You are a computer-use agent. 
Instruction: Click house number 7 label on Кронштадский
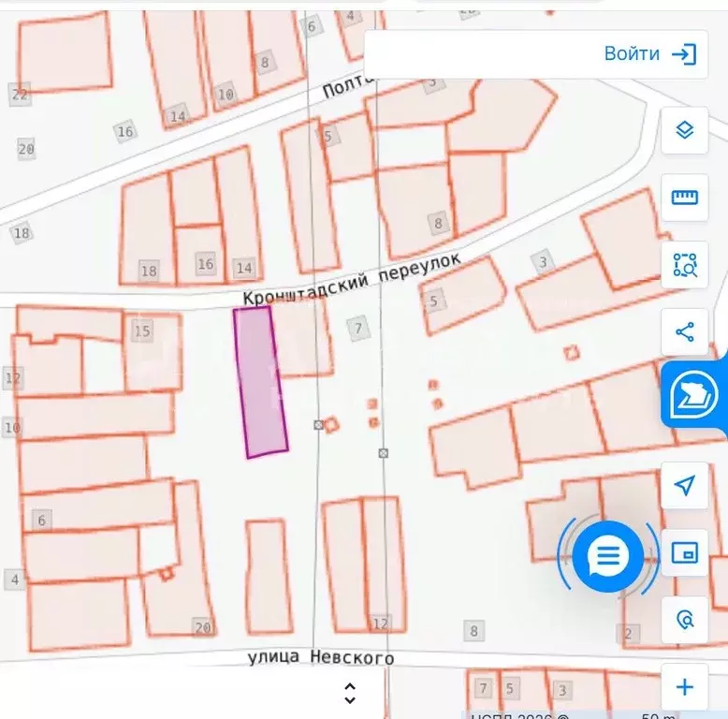coord(357,329)
